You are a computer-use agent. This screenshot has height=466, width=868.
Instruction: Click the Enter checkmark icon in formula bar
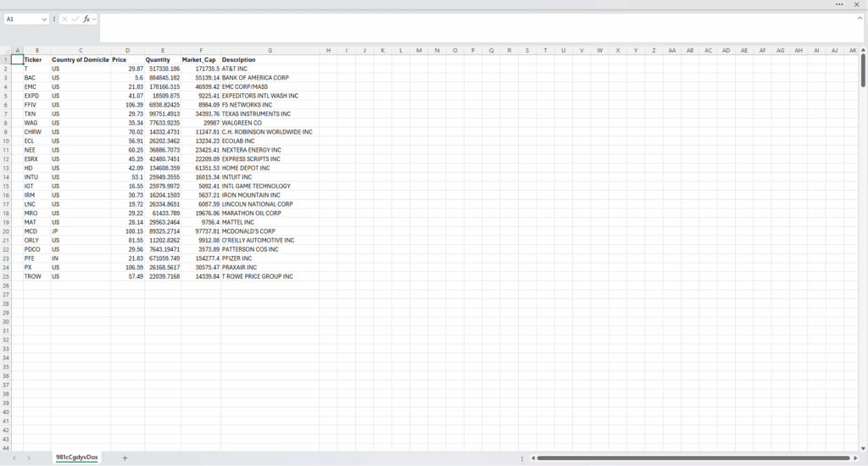point(75,19)
